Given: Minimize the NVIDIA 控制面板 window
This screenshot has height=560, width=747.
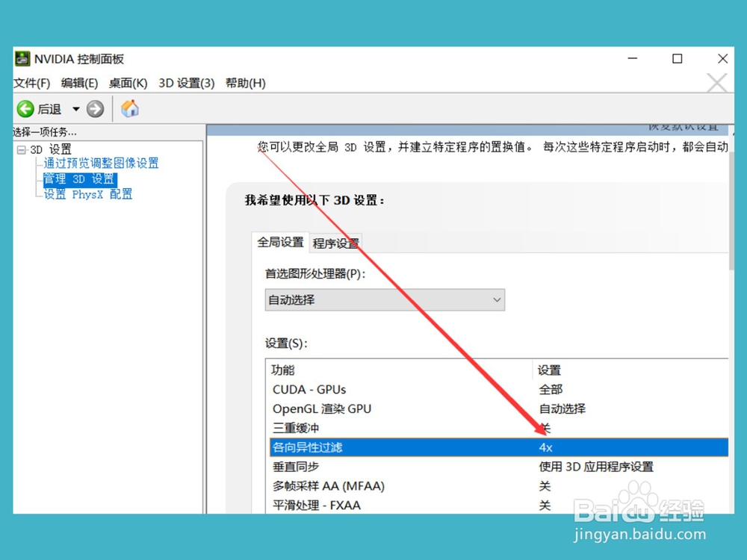Looking at the screenshot, I should [633, 58].
